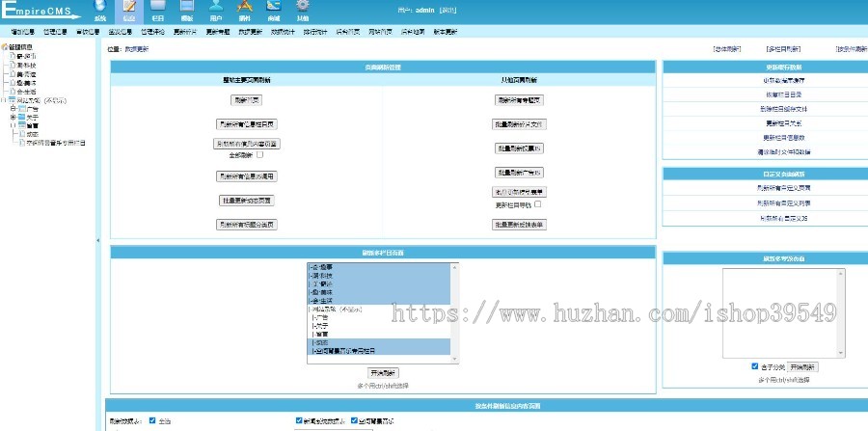
Task: Click the 刷新所有专题页 button
Action: click(519, 100)
